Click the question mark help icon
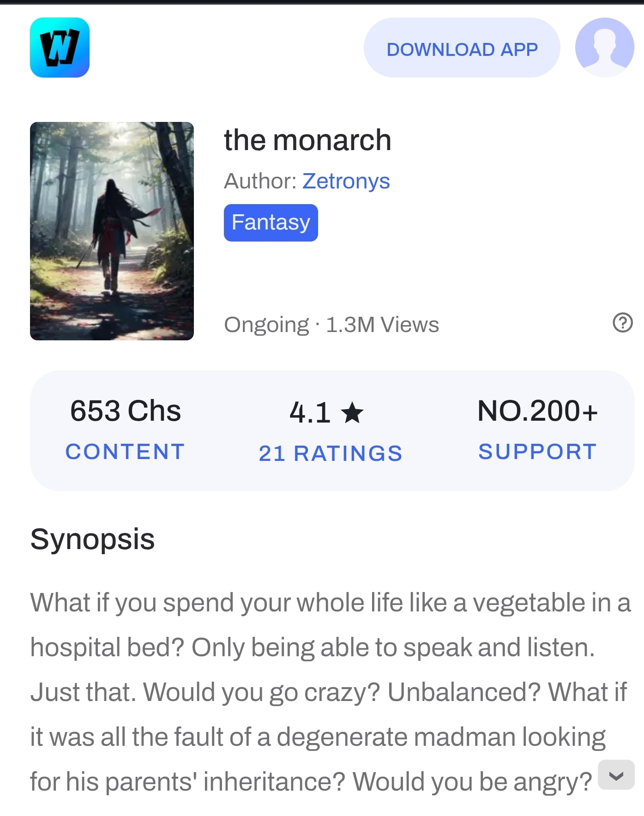The width and height of the screenshot is (644, 816). pos(622,323)
